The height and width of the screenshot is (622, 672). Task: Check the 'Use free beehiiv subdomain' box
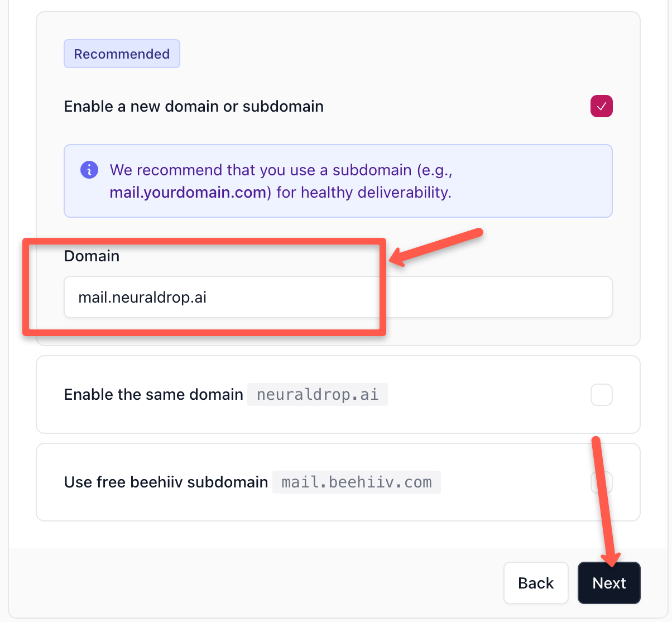click(601, 482)
